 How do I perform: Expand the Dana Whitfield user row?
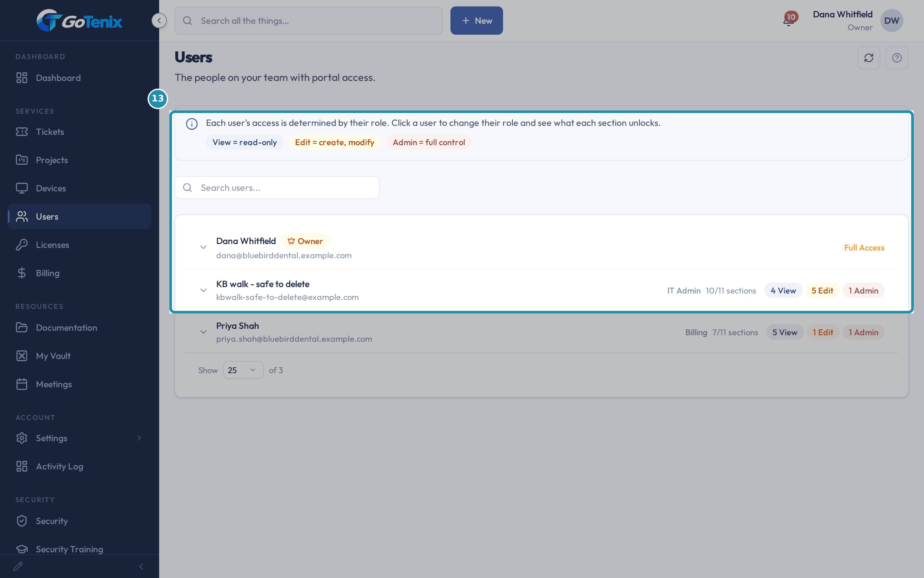click(x=203, y=248)
